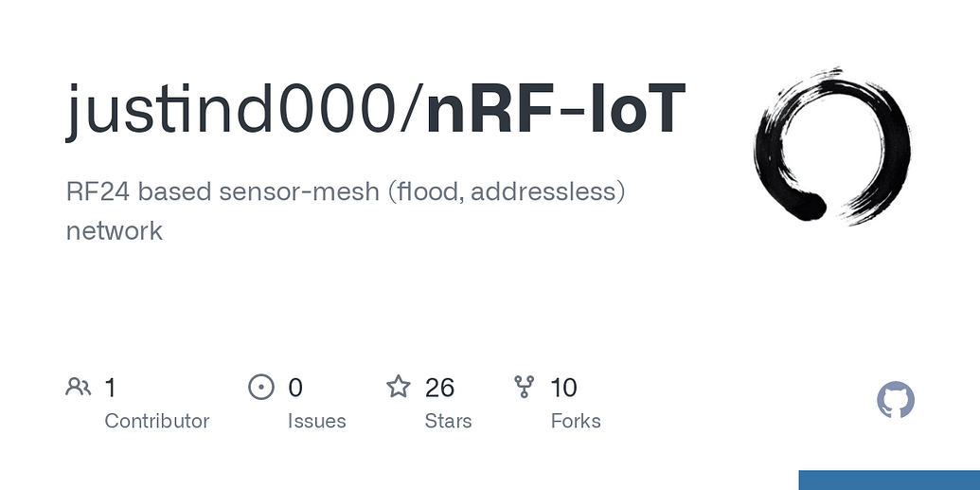Click the blue language bar

[x=888, y=480]
